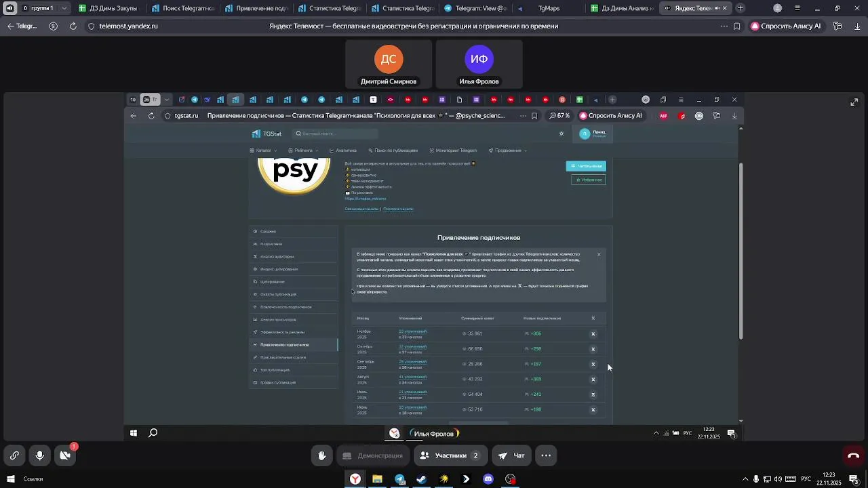Open Пригласительные ссылки sidebar section
The height and width of the screenshot is (488, 868).
tap(294, 357)
